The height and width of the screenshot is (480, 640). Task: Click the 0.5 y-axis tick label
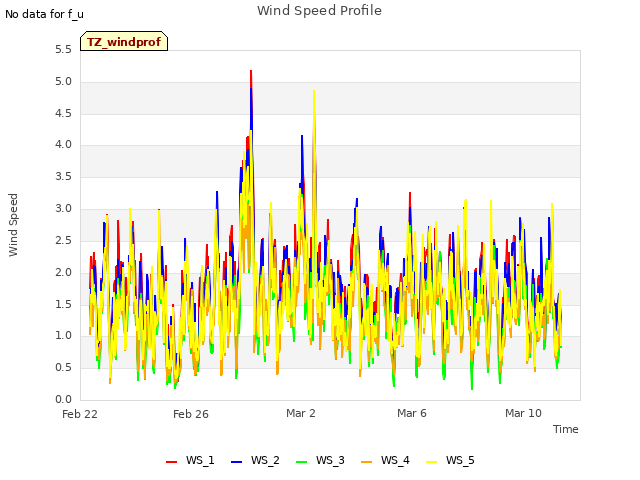(x=63, y=367)
